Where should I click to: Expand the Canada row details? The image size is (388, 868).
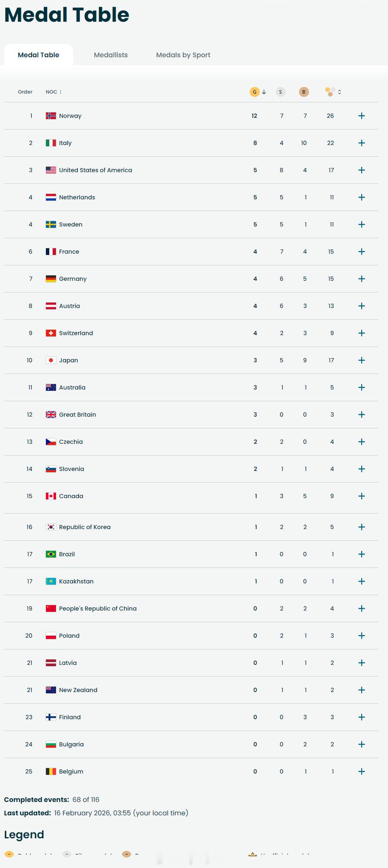[x=362, y=496]
